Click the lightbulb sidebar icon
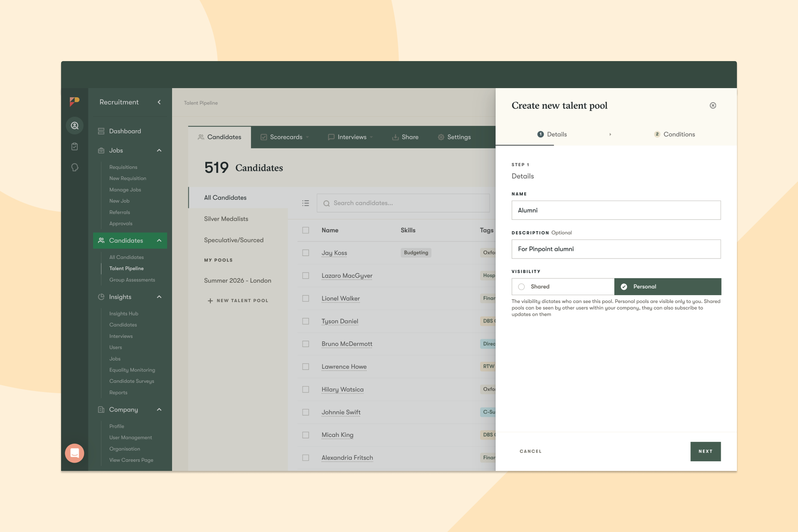 pos(75,167)
